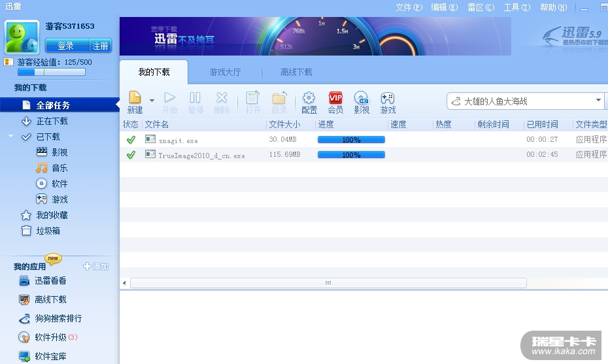Open the 帮助(H) menu
Screen dimensions: 608x364
click(553, 7)
